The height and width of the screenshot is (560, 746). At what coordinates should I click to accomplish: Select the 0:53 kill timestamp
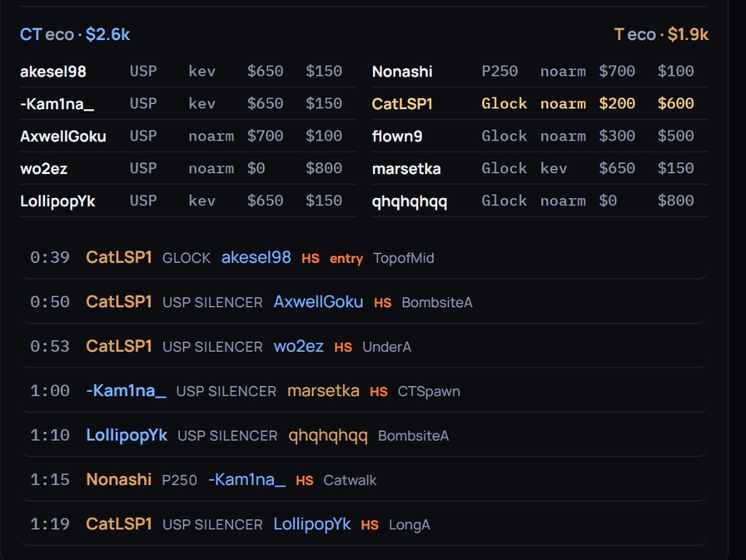pyautogui.click(x=50, y=347)
